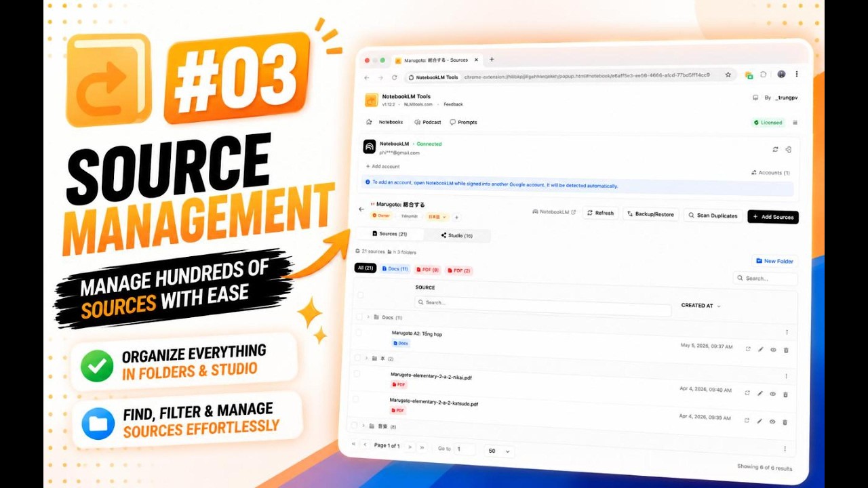Click the sign-out icon in the account card
868x488 pixels.
[788, 149]
